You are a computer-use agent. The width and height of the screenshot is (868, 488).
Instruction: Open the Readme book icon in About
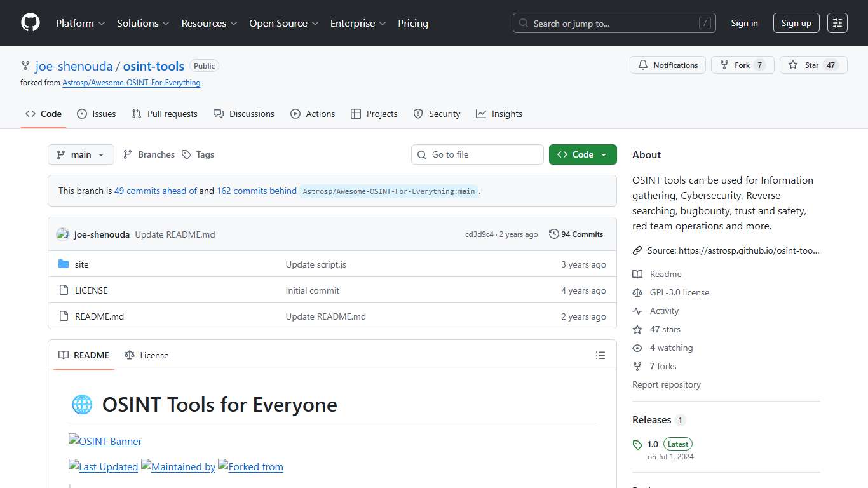coord(637,274)
